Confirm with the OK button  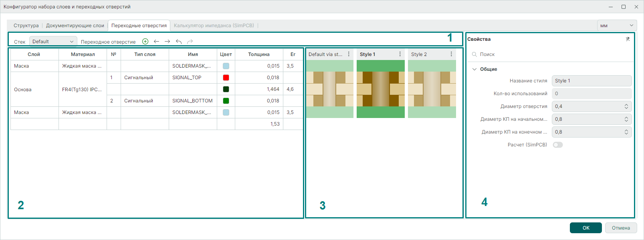coord(586,228)
